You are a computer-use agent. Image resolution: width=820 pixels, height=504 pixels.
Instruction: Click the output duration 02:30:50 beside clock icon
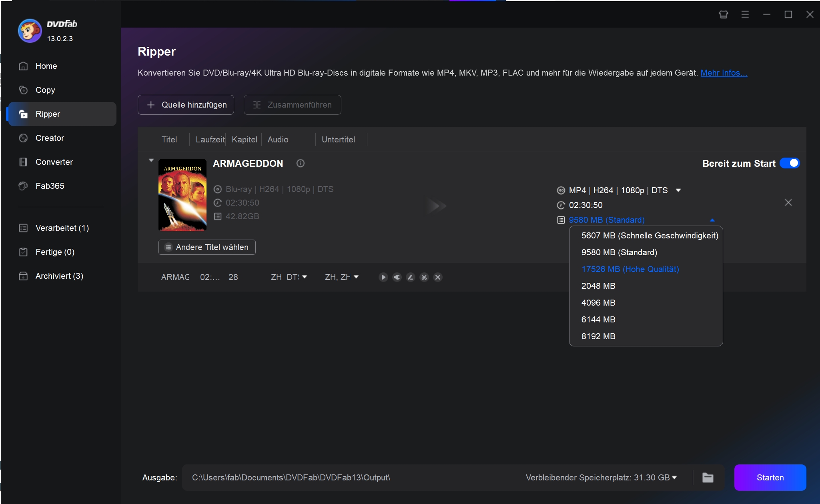[x=585, y=205]
